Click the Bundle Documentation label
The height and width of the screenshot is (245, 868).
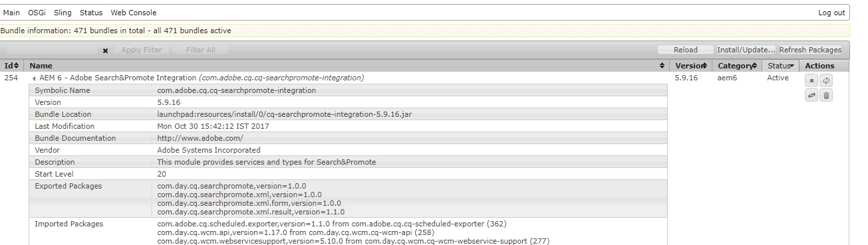[75, 138]
